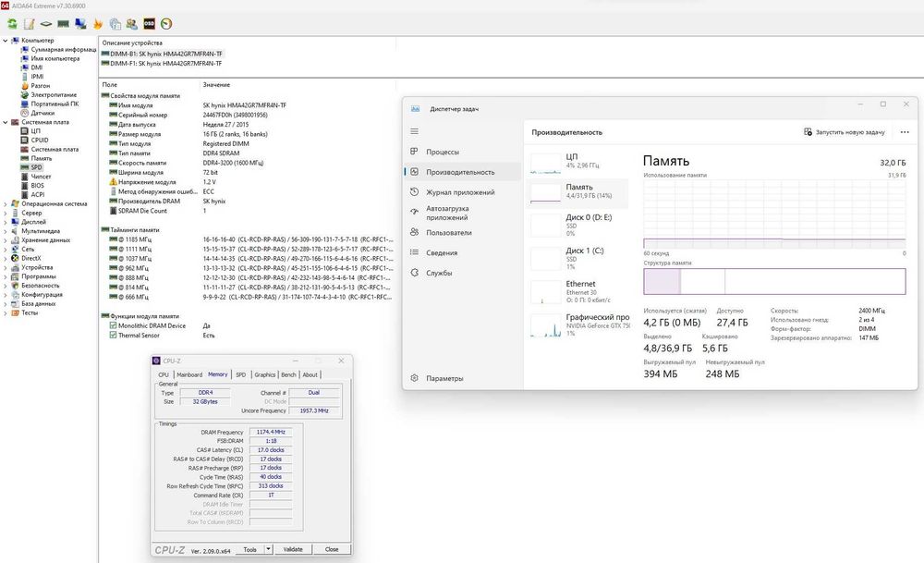This screenshot has height=563, width=924.
Task: Click the motherboard chip icon in AIDA64 toolbar
Action: point(46,24)
